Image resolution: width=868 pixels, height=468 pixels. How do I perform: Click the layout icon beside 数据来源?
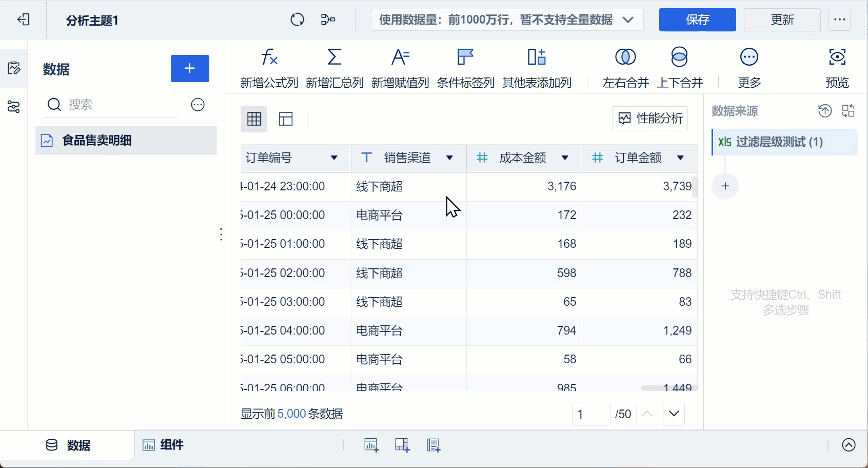point(849,111)
